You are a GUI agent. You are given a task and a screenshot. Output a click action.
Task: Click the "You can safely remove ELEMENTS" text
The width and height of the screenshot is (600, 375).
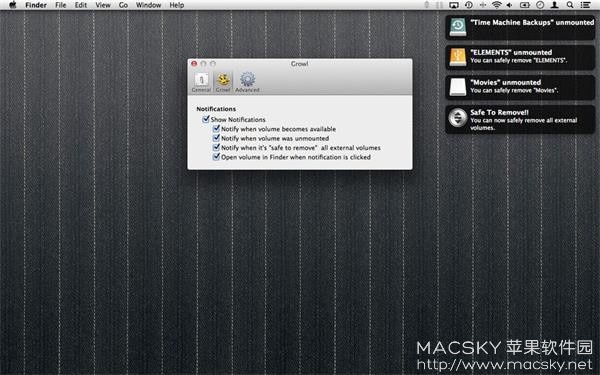tap(518, 60)
